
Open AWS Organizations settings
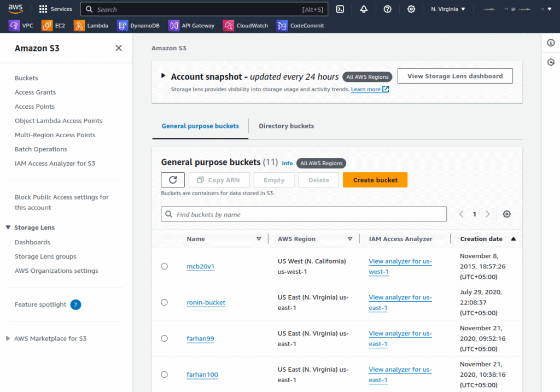point(56,271)
